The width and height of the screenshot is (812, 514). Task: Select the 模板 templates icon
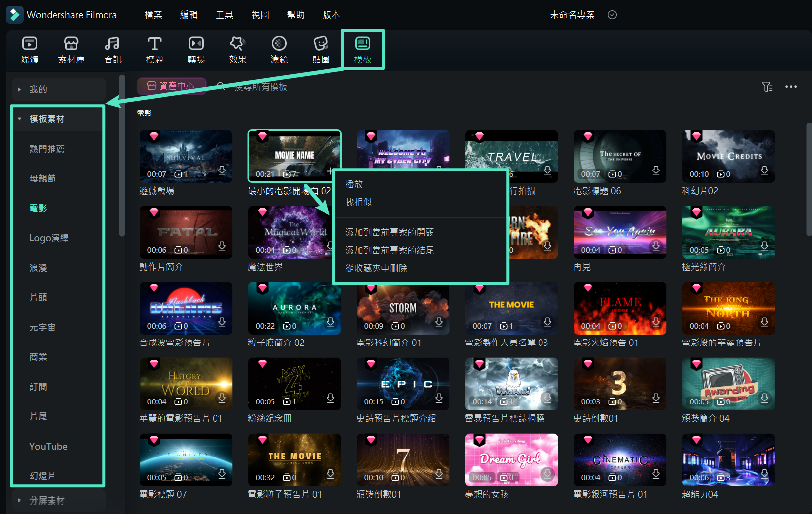pyautogui.click(x=363, y=44)
